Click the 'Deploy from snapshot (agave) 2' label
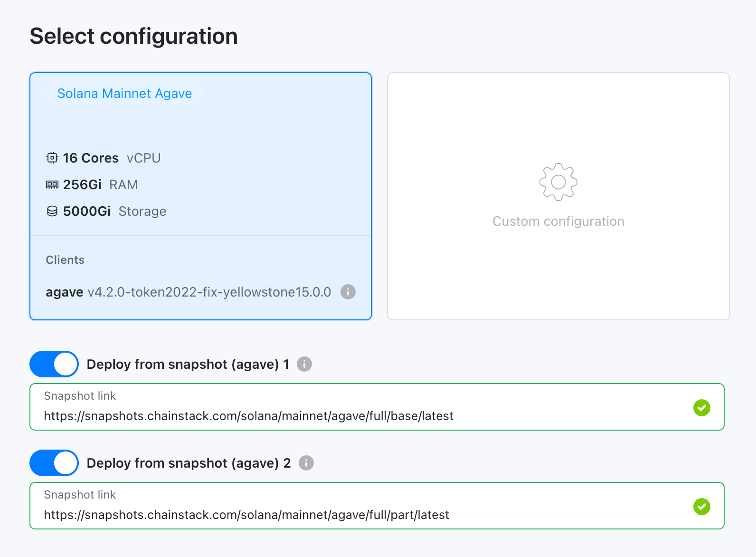756x557 pixels. click(x=189, y=463)
